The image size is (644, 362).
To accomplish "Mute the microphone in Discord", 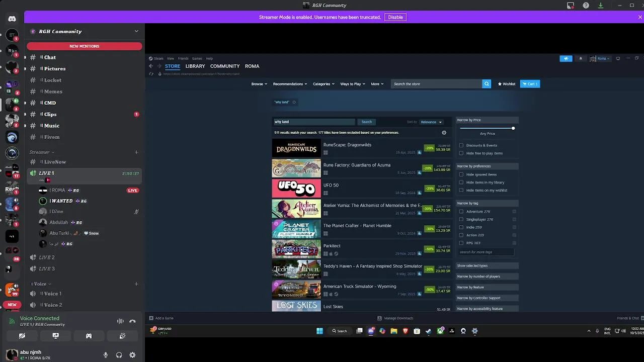I will click(x=106, y=355).
